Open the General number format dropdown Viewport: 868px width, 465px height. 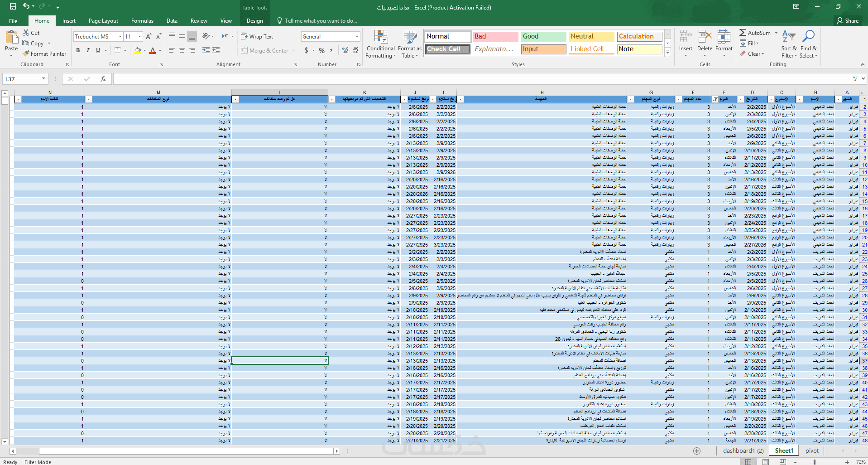pyautogui.click(x=357, y=37)
